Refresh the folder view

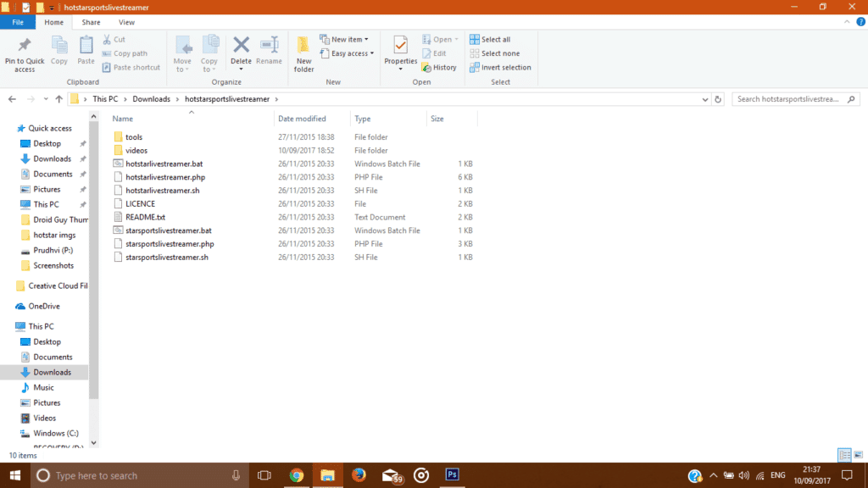point(718,99)
